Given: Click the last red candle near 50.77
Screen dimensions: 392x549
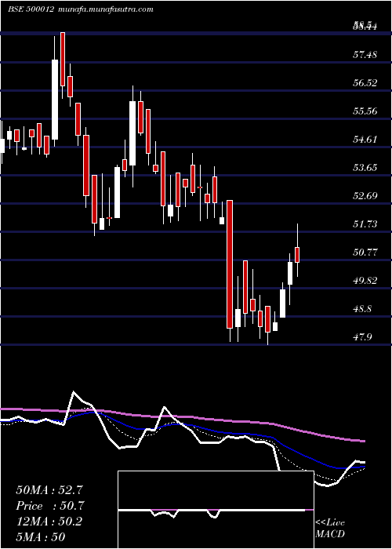Looking at the screenshot, I should coord(297,255).
